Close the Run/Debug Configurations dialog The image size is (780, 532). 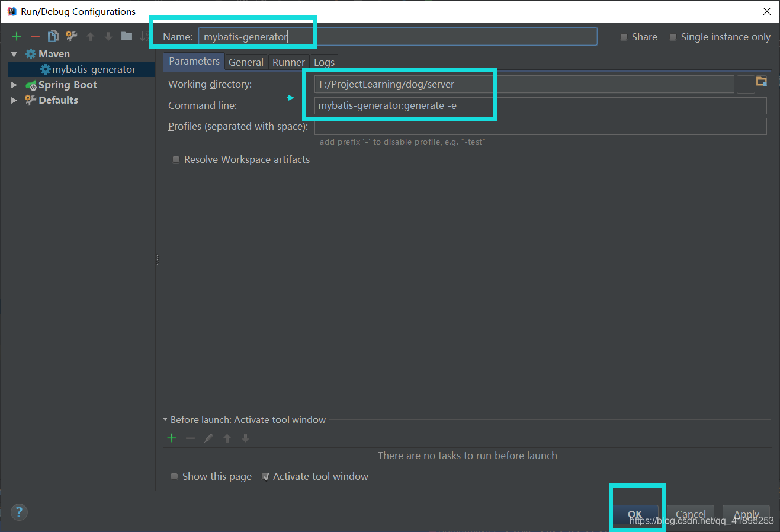(x=767, y=11)
